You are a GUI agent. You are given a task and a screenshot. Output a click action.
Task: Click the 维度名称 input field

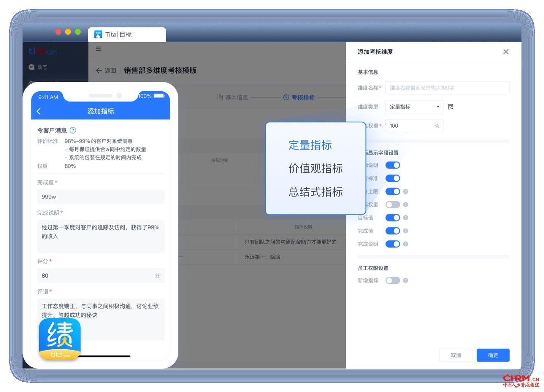(447, 88)
